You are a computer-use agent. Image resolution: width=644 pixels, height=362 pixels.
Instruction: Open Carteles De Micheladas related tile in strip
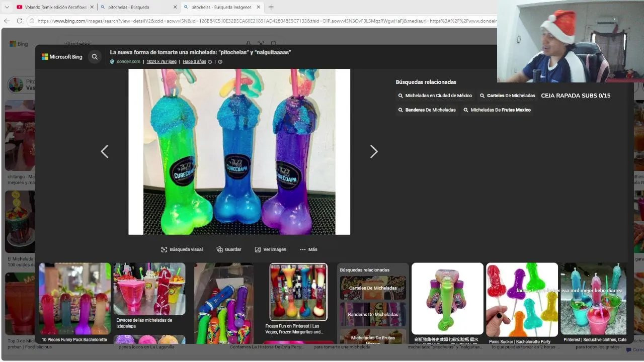pos(373,288)
